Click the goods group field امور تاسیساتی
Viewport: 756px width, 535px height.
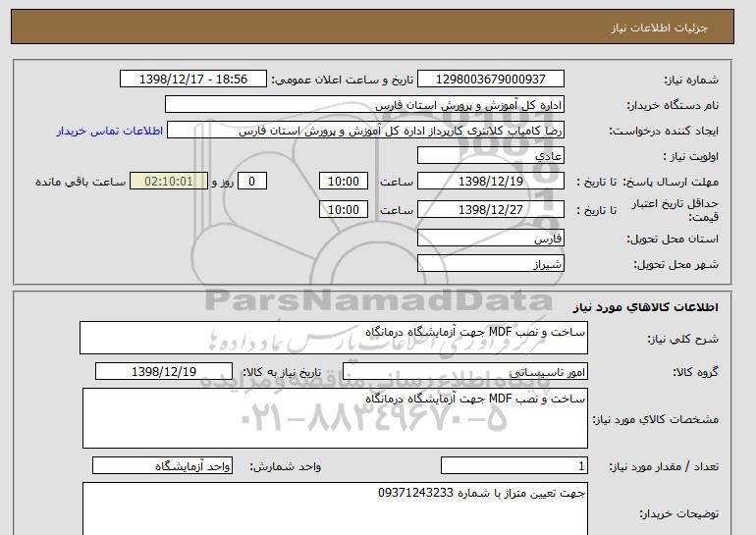pos(464,372)
